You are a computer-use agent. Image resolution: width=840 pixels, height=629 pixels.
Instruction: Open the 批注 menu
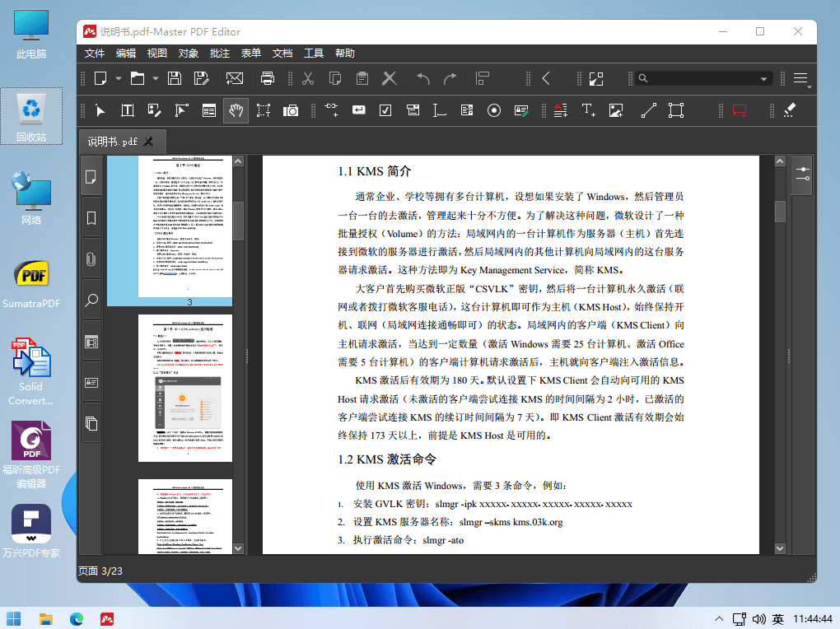220,53
